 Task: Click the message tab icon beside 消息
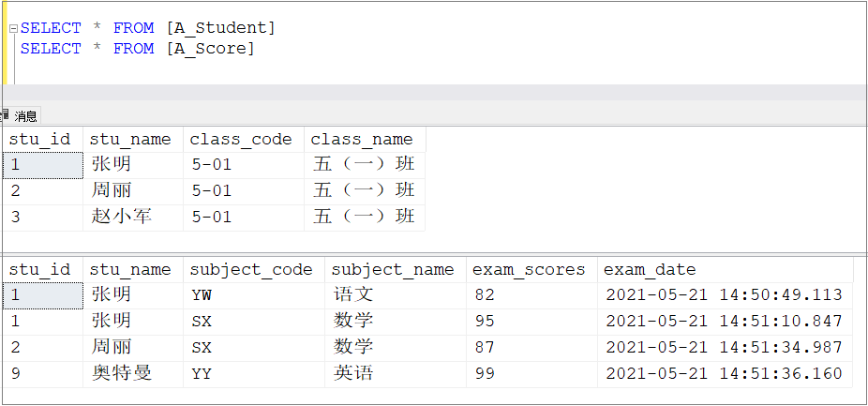[x=7, y=116]
